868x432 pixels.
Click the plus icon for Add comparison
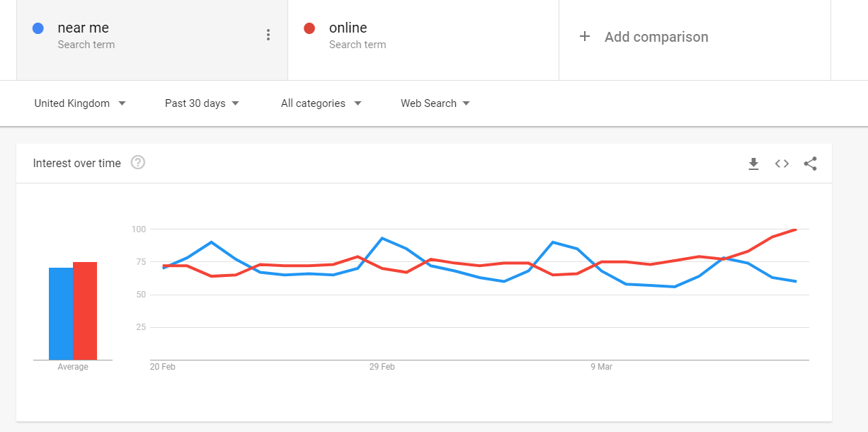pos(585,37)
